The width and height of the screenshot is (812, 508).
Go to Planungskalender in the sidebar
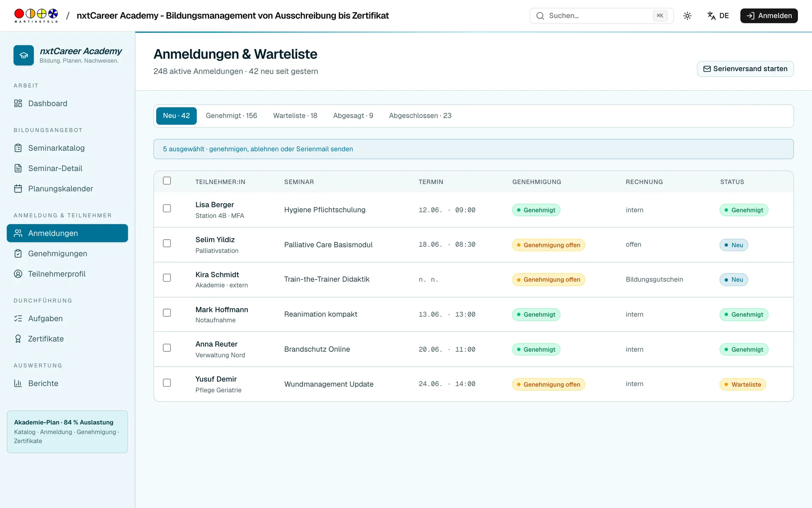pos(67,189)
